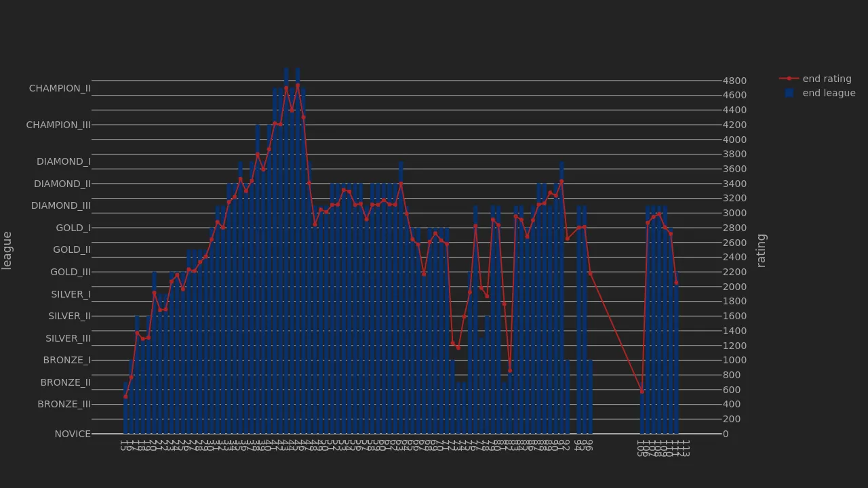Click the 4000 rating tick value
The height and width of the screenshot is (488, 868).
[x=735, y=140]
